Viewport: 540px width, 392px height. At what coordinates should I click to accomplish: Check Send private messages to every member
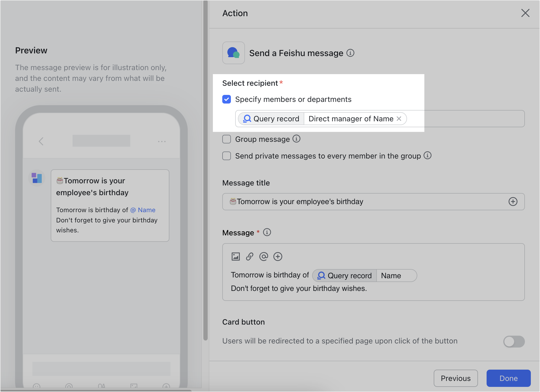coord(227,156)
